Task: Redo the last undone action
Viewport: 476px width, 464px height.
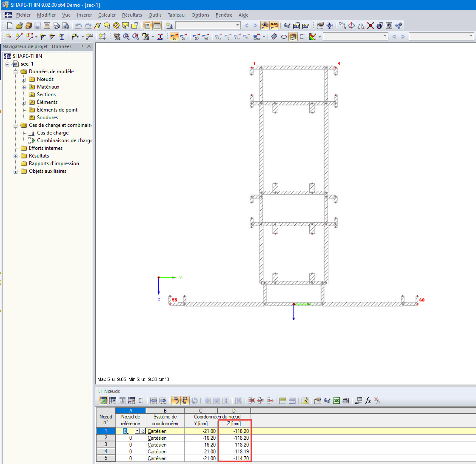Action: click(88, 26)
